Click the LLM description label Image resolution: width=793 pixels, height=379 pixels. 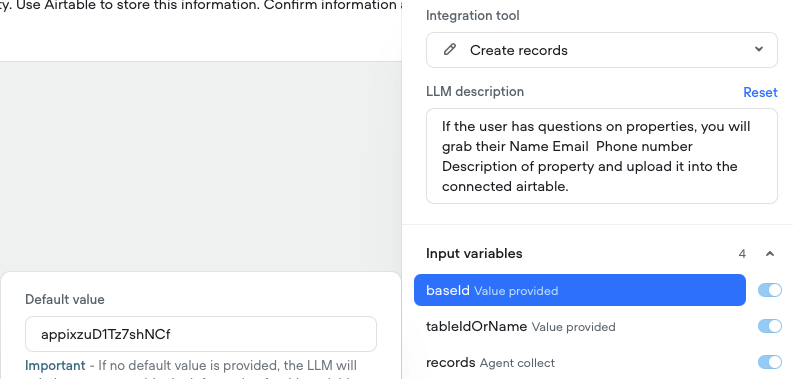pos(475,92)
